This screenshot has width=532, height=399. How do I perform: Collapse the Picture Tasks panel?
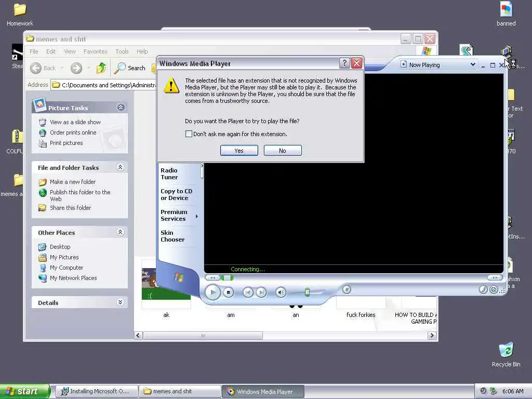121,108
